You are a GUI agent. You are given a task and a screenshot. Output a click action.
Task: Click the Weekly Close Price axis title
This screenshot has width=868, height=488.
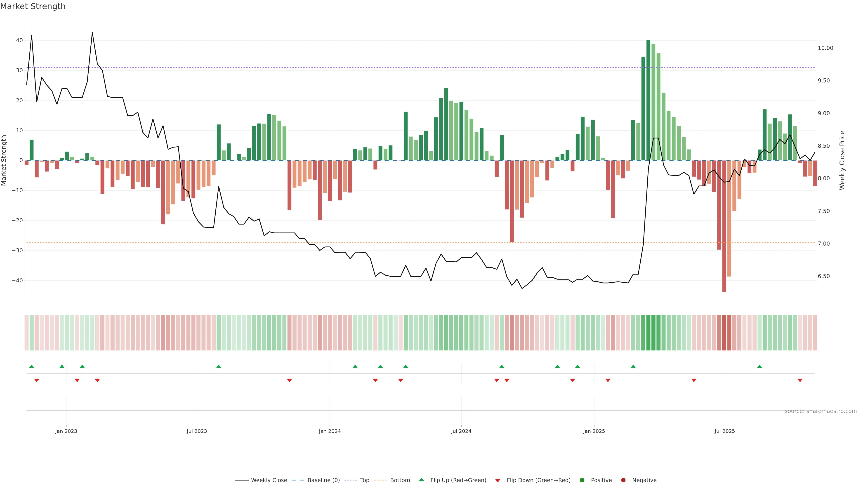coord(842,160)
